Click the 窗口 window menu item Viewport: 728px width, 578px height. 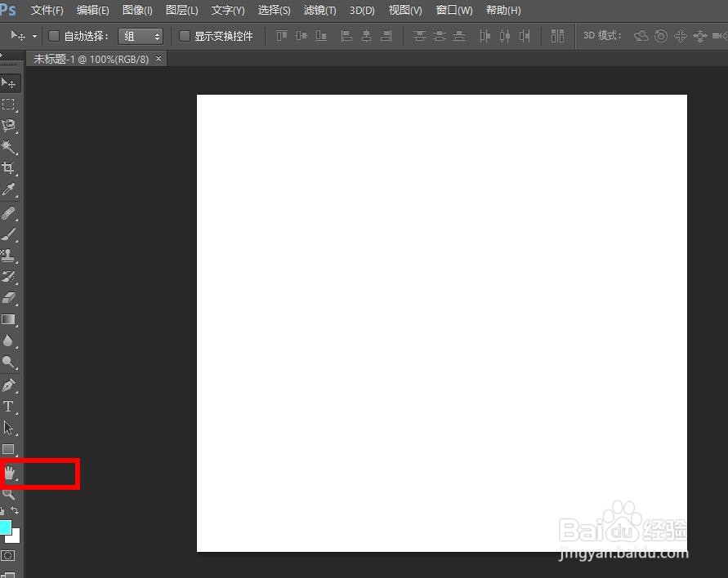(453, 10)
